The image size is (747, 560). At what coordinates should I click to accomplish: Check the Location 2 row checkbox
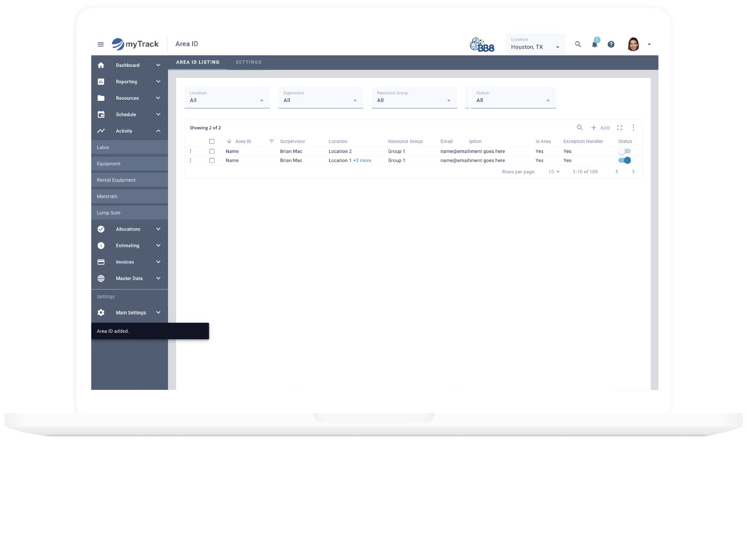pyautogui.click(x=212, y=151)
